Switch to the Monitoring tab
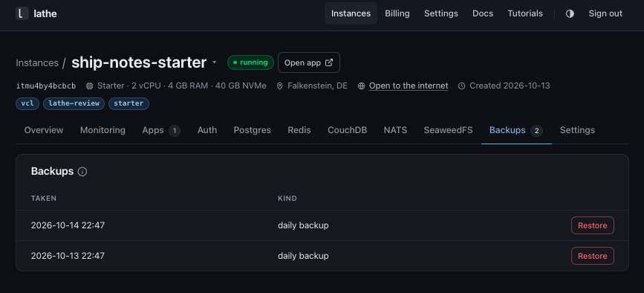The image size is (644, 293). pyautogui.click(x=103, y=130)
